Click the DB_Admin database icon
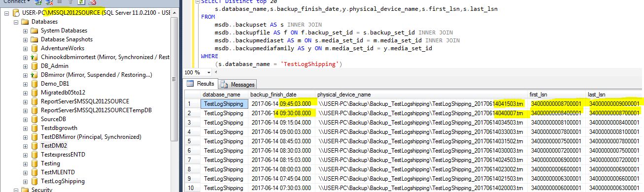The image size is (644, 192). point(34,66)
